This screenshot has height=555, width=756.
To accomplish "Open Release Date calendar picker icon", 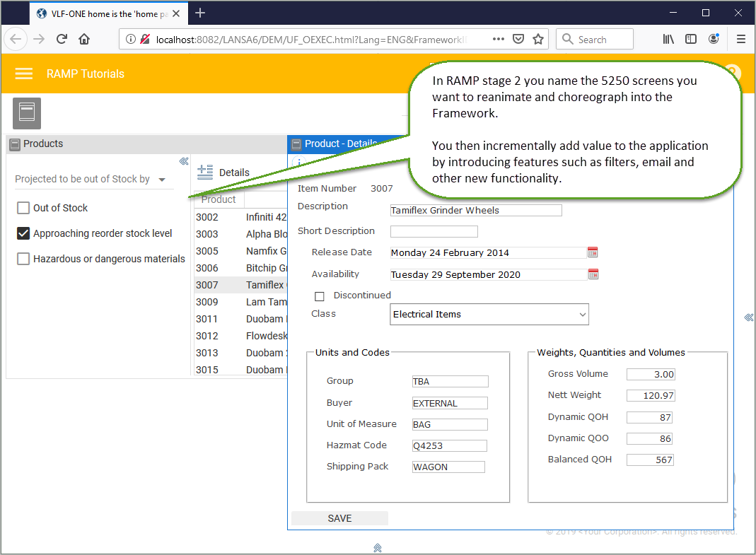I will coord(593,252).
